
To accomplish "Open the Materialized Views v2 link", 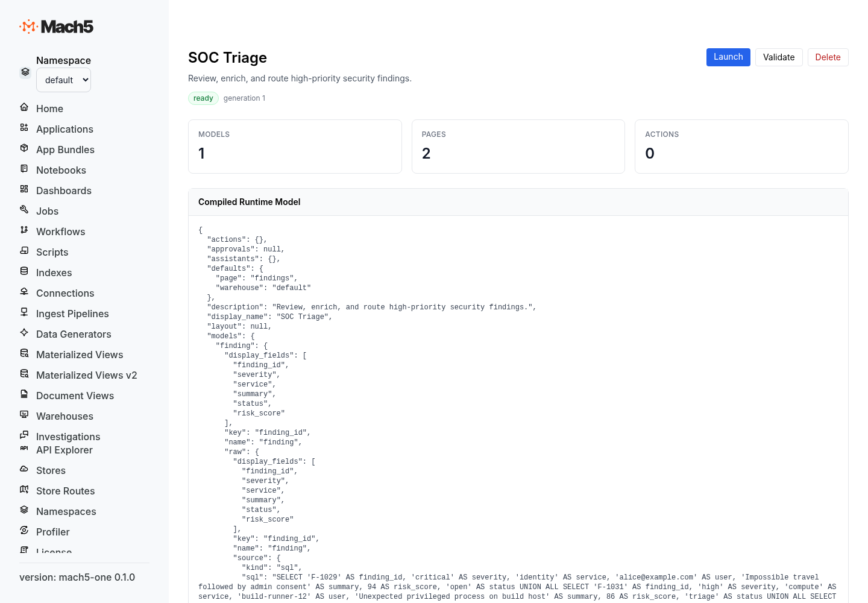I will tap(86, 375).
